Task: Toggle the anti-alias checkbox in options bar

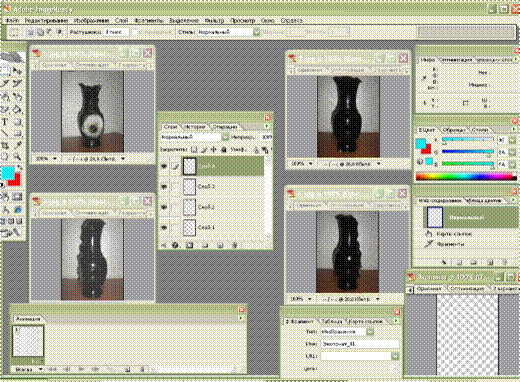Action: (135, 32)
